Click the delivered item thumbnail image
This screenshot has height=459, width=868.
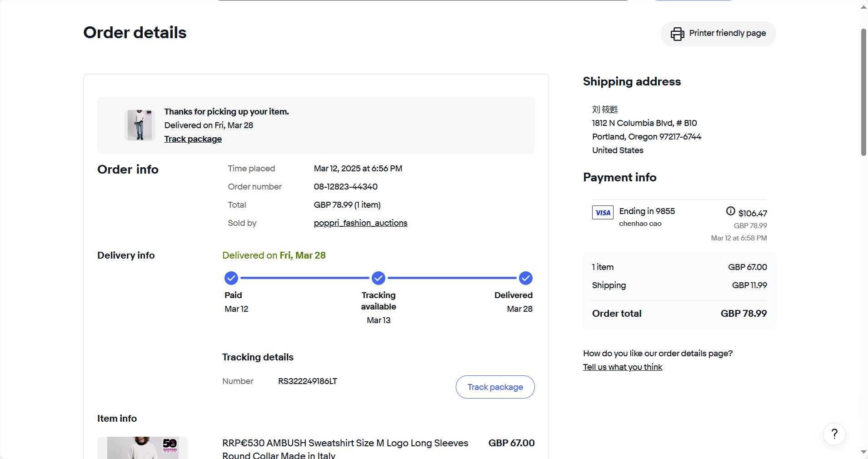pos(140,125)
